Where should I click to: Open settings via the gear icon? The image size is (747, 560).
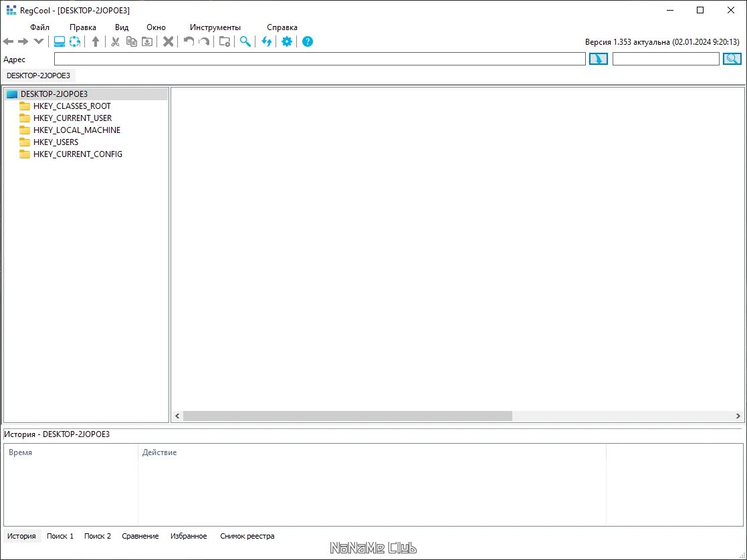pyautogui.click(x=287, y=41)
